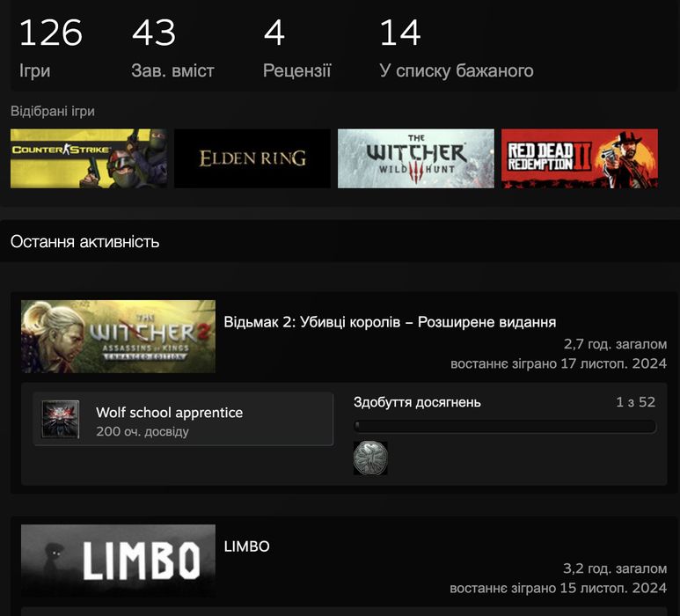The image size is (680, 616).
Task: Open the 14 У списку бажаного wishlist
Action: (457, 48)
